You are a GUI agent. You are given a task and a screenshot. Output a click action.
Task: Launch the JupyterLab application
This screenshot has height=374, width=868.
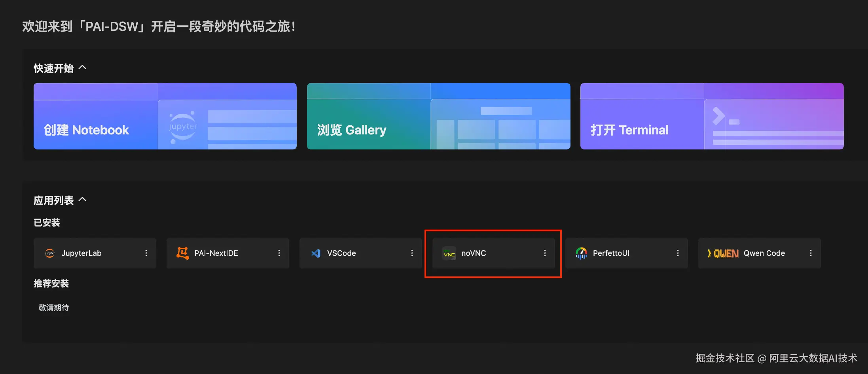click(95, 253)
